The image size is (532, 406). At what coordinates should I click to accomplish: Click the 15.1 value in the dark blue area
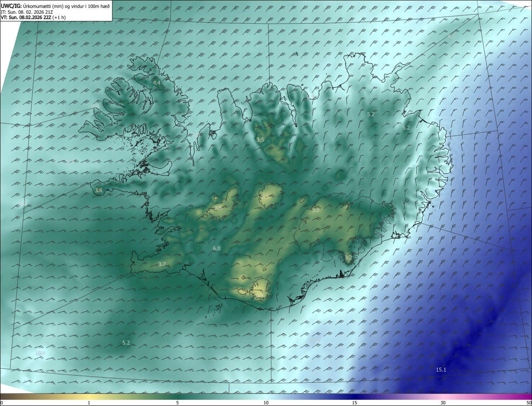[441, 370]
